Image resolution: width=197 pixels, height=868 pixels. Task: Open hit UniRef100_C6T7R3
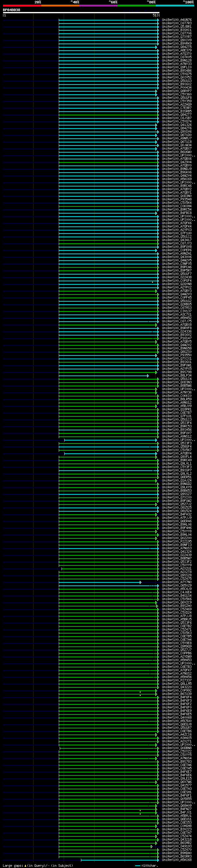[x=176, y=23]
